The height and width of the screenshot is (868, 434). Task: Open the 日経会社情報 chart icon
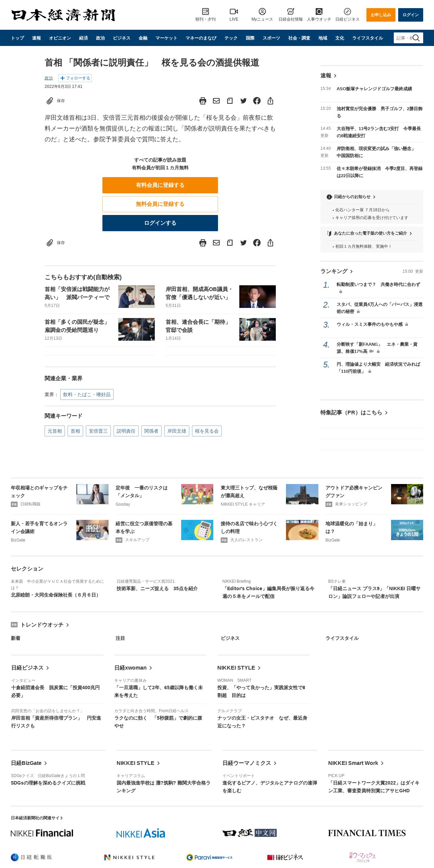(290, 11)
